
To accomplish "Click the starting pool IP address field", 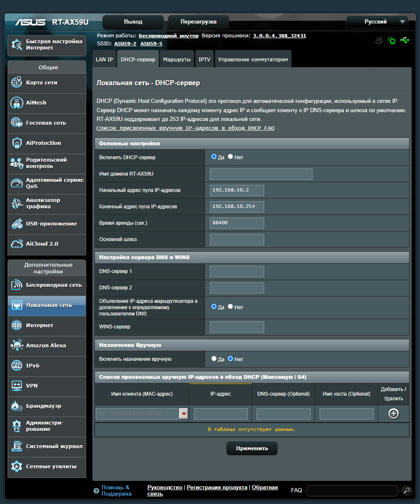I will (237, 190).
